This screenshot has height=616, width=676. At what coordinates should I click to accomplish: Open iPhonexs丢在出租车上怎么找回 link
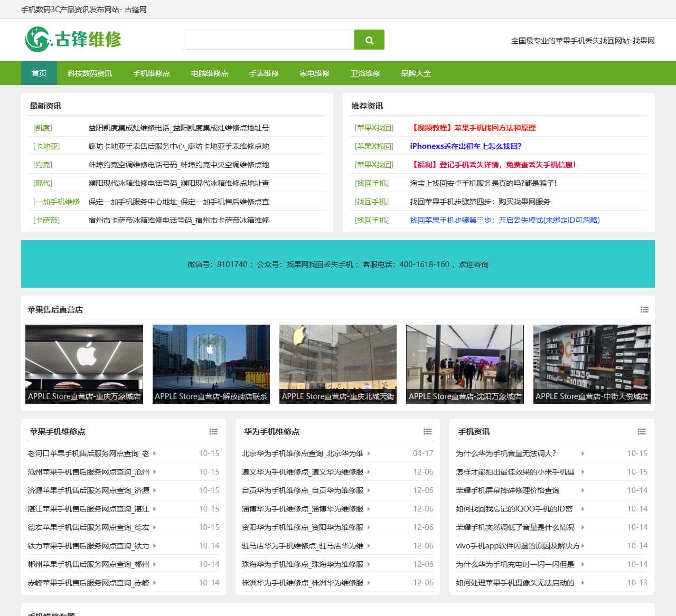click(x=466, y=146)
